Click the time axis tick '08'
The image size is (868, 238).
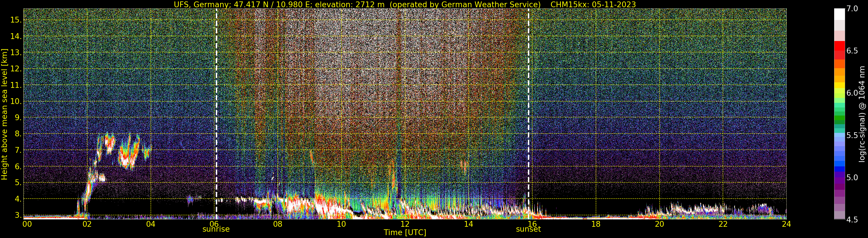pos(278,224)
